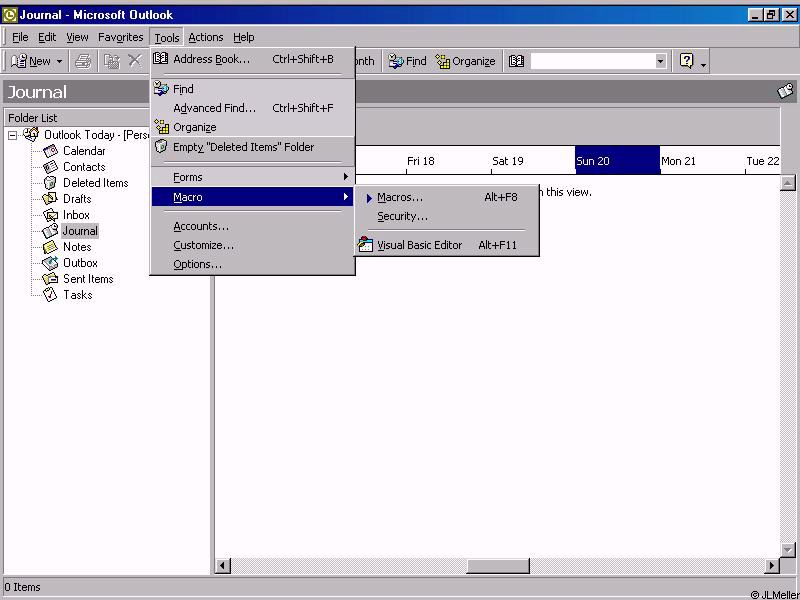Open the Favorites menu
Image resolution: width=800 pixels, height=600 pixels.
[120, 37]
